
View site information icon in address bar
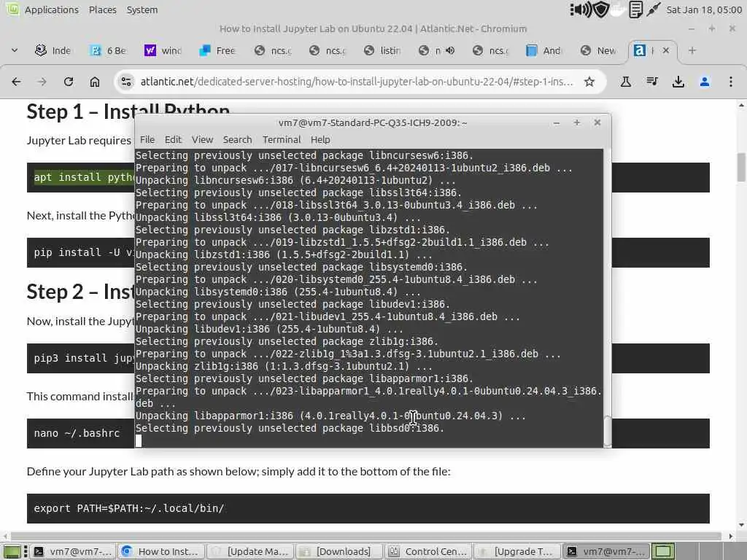[126, 82]
